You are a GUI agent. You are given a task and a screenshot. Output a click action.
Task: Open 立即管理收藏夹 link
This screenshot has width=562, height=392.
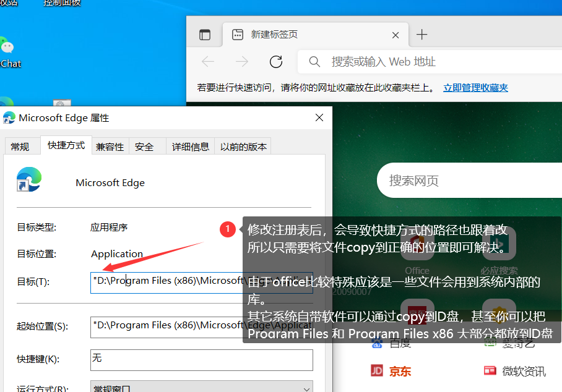tap(475, 87)
